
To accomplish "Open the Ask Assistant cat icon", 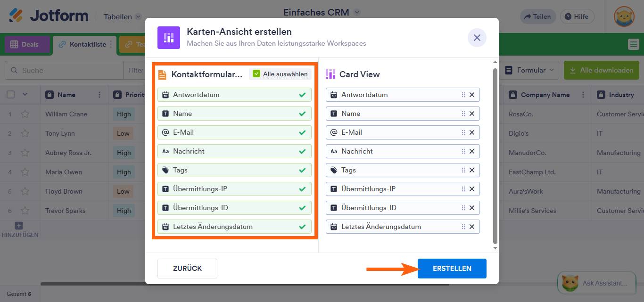I will tap(570, 283).
